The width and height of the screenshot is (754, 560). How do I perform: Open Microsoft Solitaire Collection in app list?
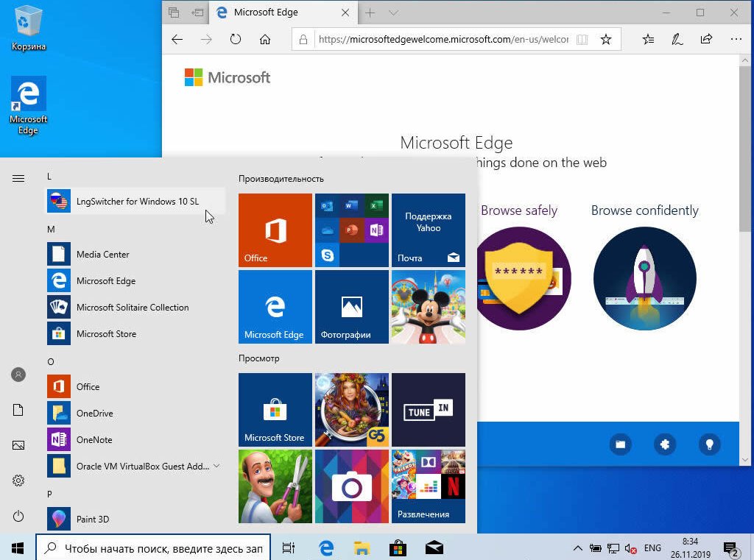[136, 307]
